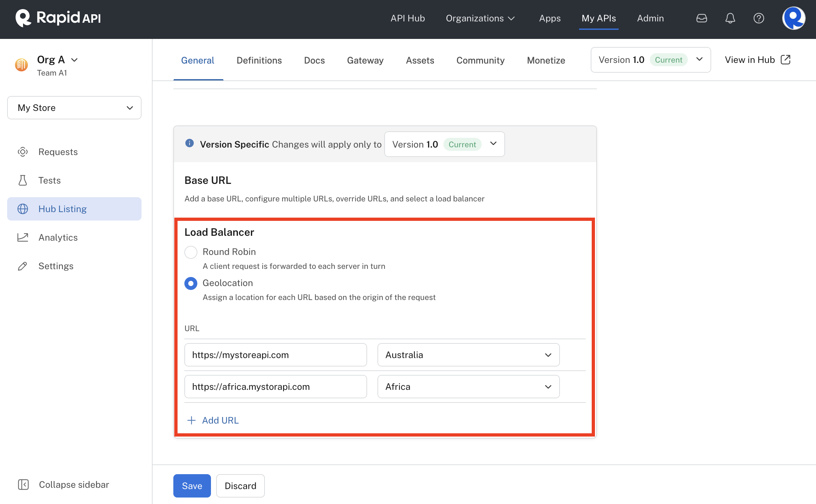Click the plus icon beside Add URL
The image size is (816, 504).
(x=192, y=420)
